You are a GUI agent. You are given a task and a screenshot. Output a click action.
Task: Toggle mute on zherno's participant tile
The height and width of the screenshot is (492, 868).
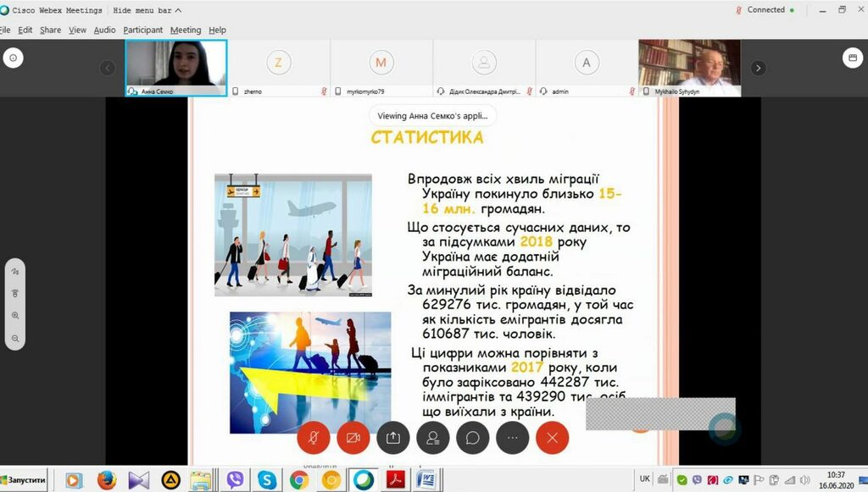click(325, 91)
